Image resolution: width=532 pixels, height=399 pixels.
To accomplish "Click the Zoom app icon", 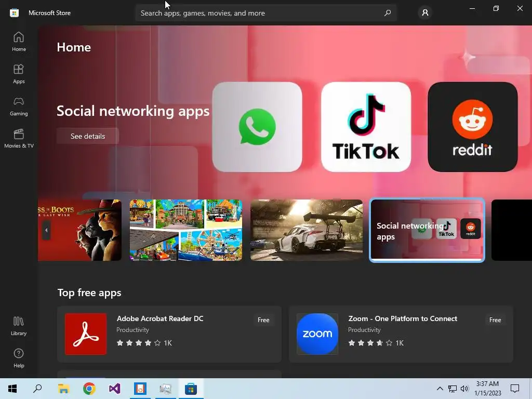I will (317, 334).
